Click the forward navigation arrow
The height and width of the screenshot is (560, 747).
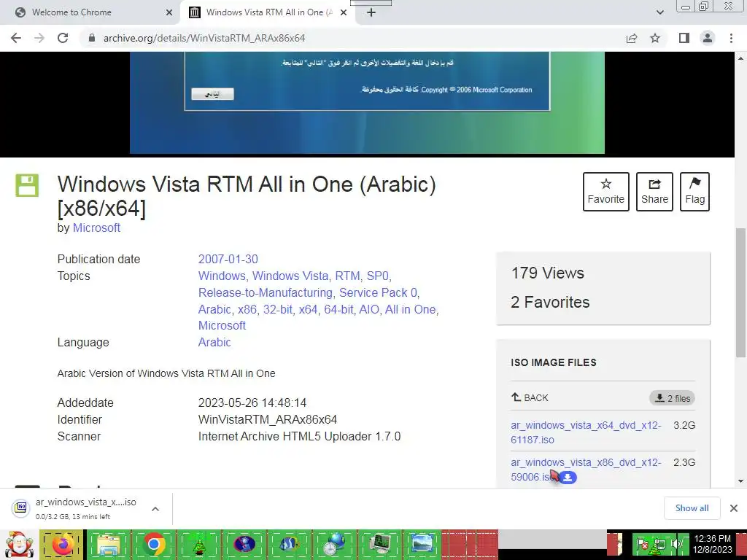(x=39, y=38)
